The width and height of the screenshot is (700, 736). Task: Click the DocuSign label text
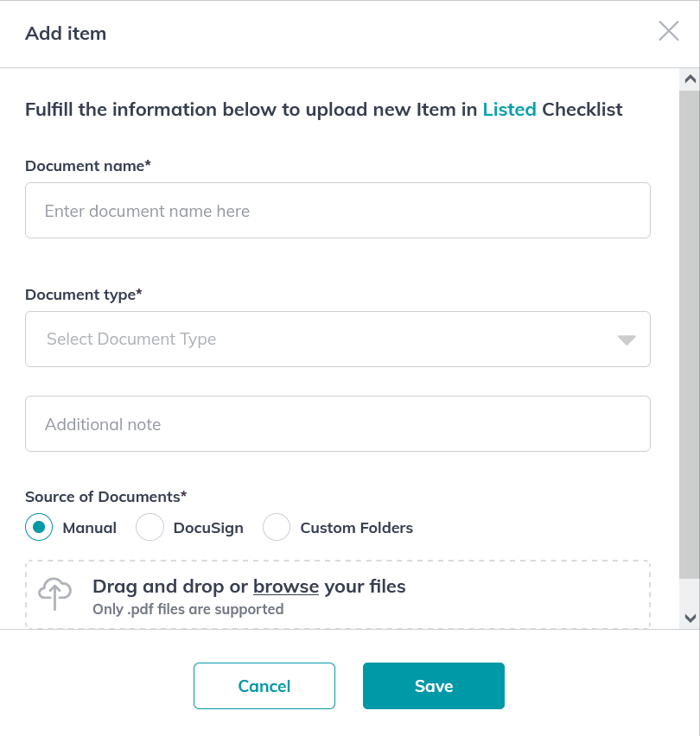(208, 528)
